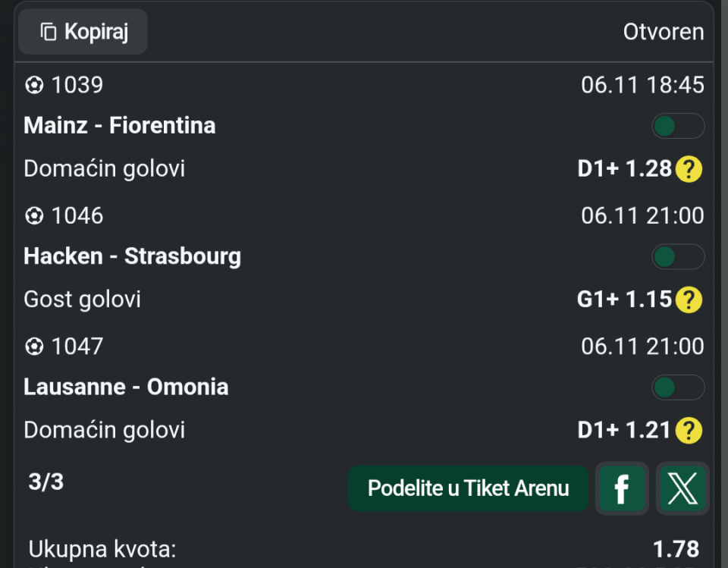Open the Lausanne - Omonia match
The image size is (728, 568).
click(x=126, y=387)
